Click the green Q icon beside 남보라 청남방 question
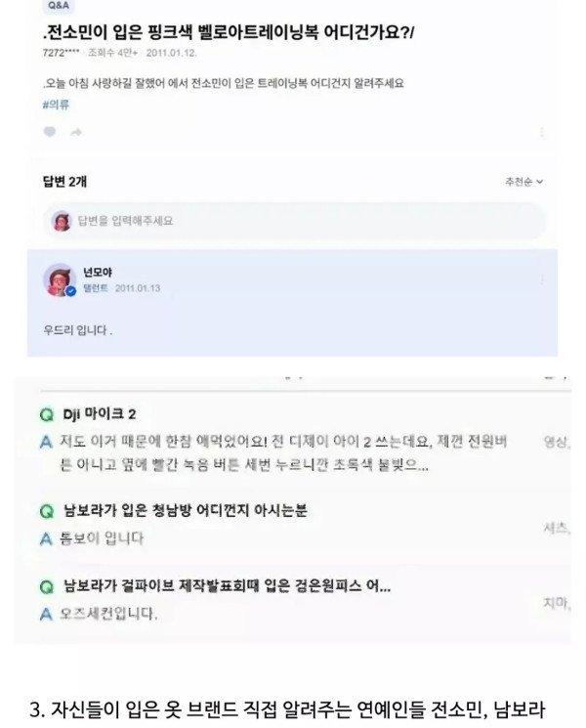The height and width of the screenshot is (728, 586). pos(45,511)
